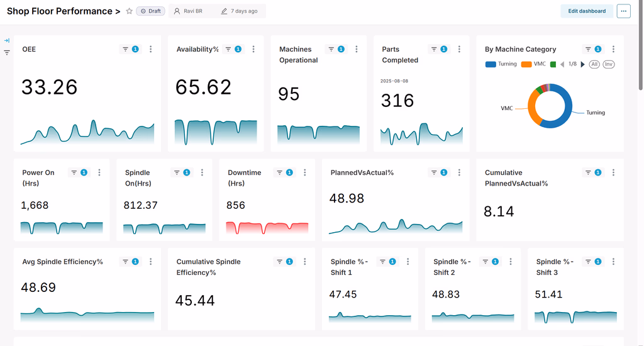Go to next legend page arrow

[582, 64]
